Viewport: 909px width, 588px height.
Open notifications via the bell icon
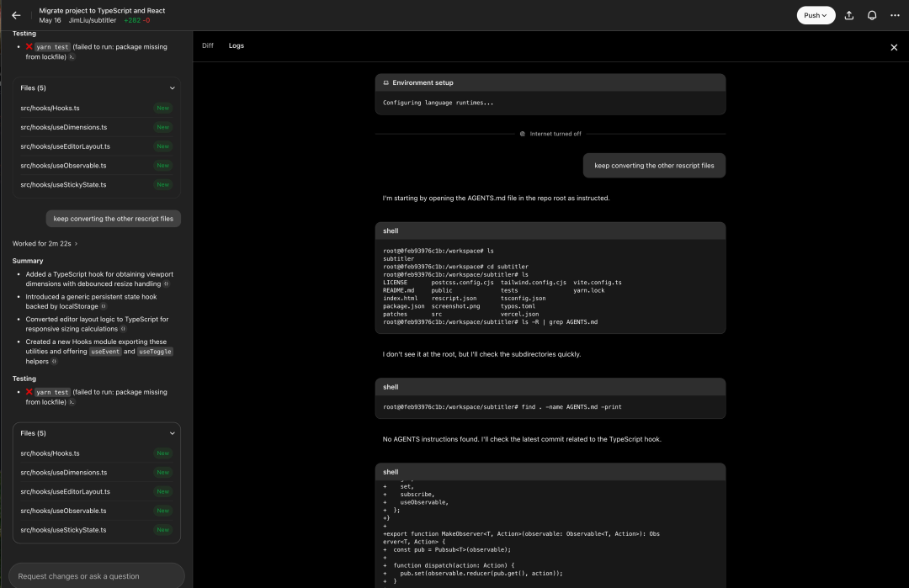pyautogui.click(x=872, y=16)
